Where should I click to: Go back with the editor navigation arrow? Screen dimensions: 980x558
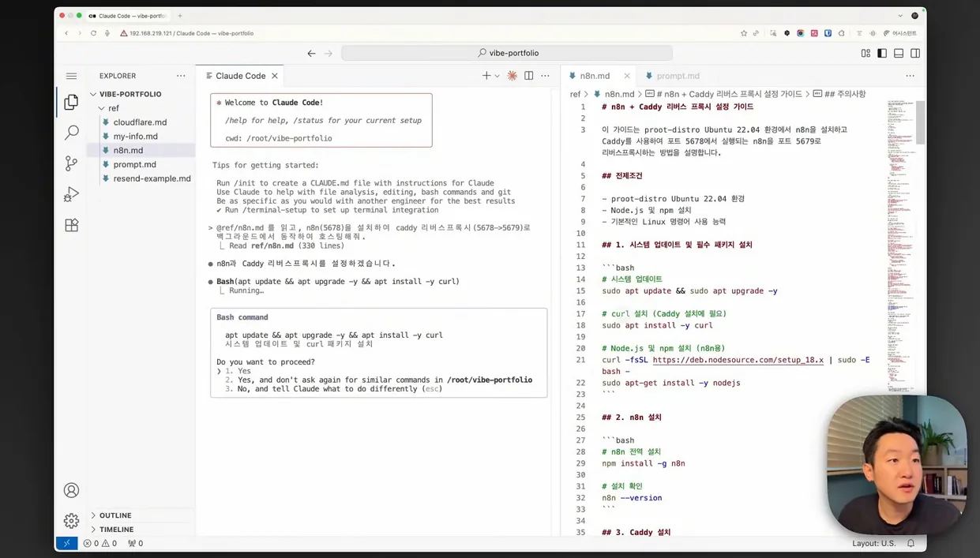(x=311, y=53)
